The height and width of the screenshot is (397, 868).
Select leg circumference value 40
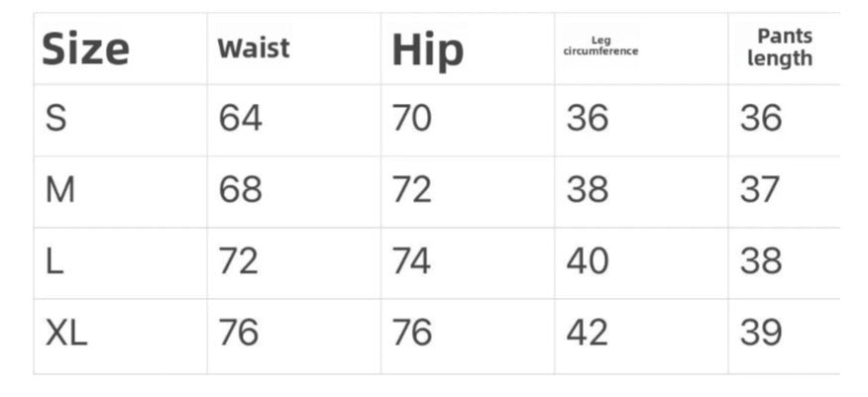click(587, 261)
